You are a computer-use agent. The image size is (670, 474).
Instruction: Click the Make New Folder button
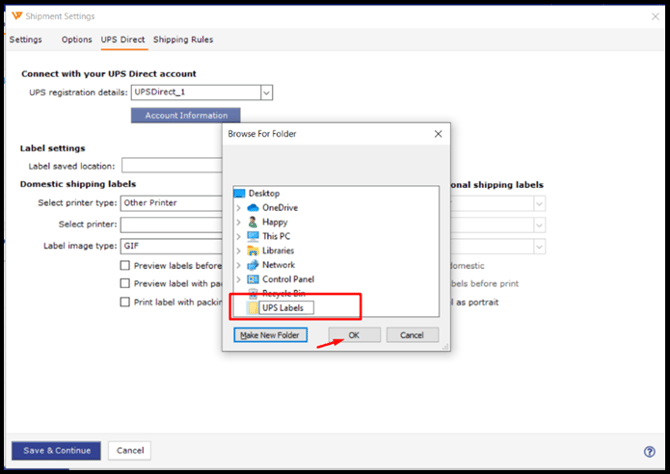270,335
